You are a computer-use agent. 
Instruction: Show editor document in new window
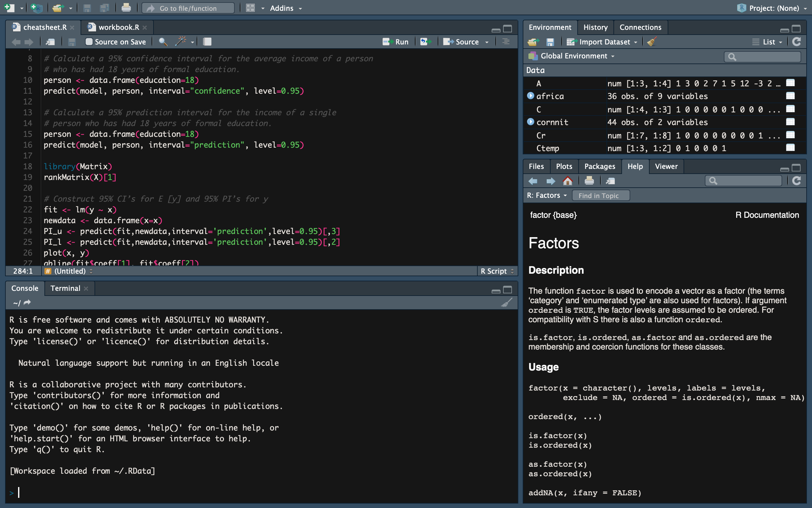point(50,42)
